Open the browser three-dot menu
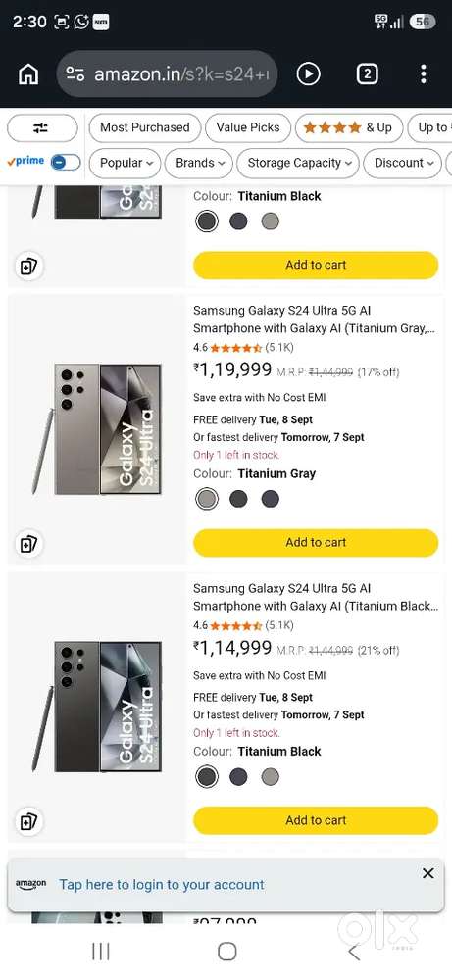 (x=424, y=74)
